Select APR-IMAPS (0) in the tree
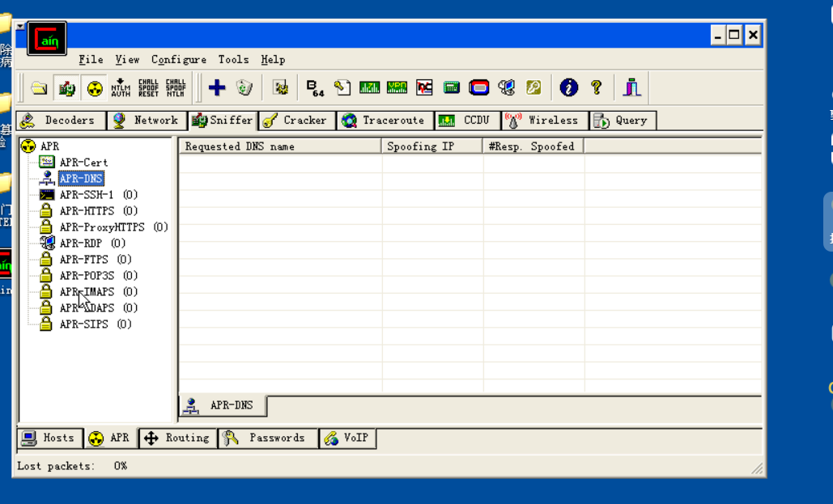The image size is (833, 504). [x=98, y=292]
